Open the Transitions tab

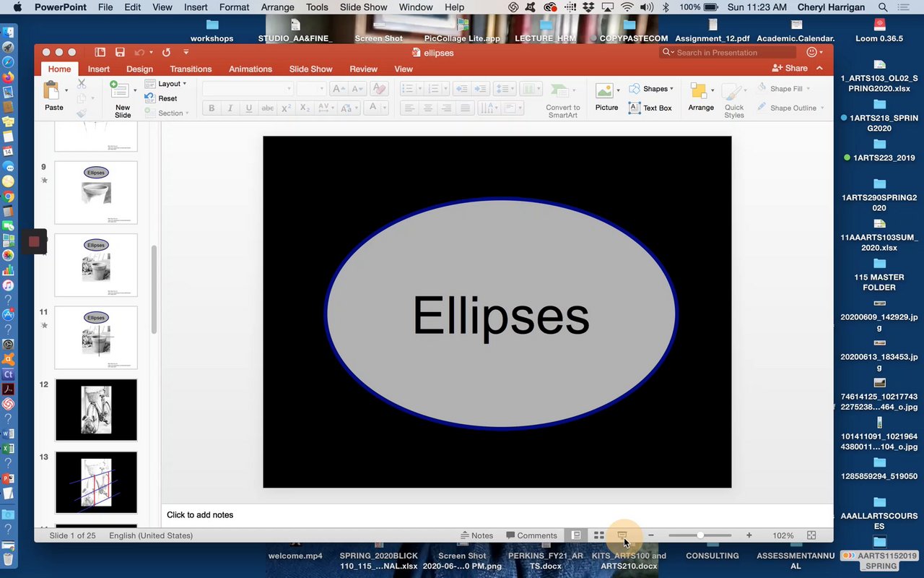click(x=191, y=69)
